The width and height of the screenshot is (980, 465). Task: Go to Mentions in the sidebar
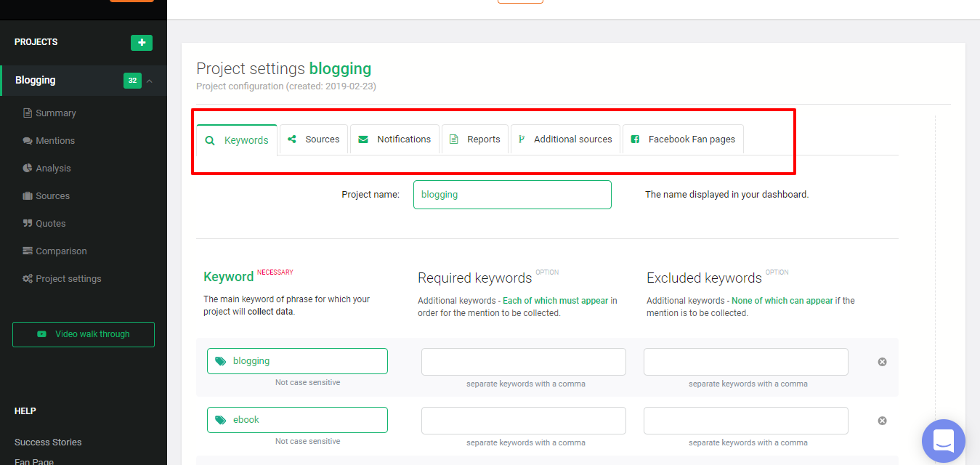55,141
